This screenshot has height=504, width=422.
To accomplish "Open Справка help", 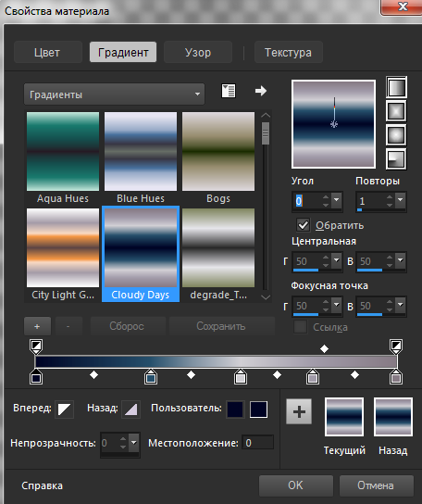I will (x=42, y=485).
